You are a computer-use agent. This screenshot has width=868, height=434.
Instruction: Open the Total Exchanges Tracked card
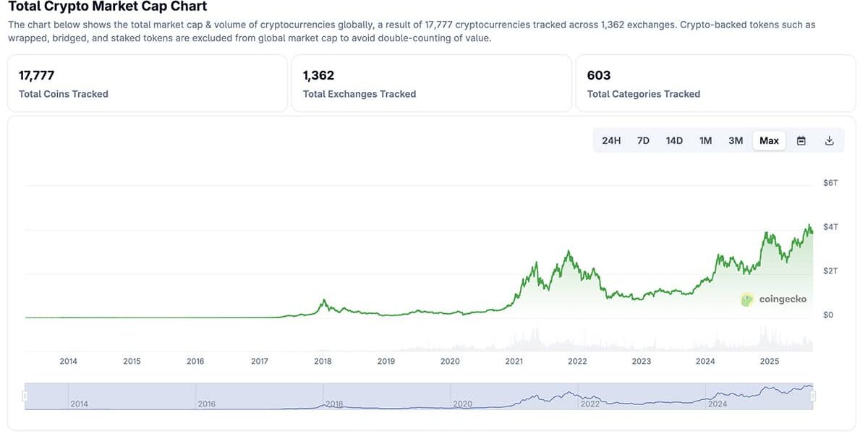pos(431,83)
